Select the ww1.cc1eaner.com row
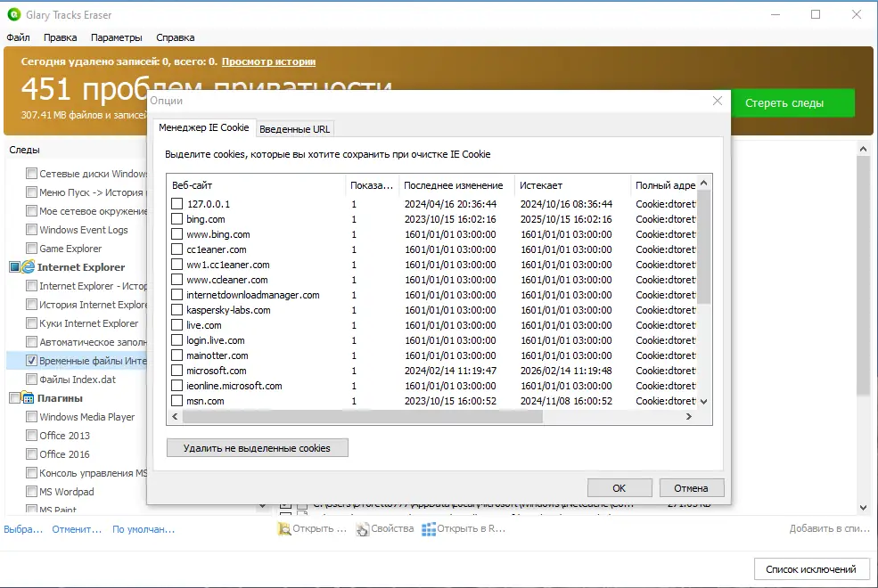The height and width of the screenshot is (588, 878). (x=431, y=264)
